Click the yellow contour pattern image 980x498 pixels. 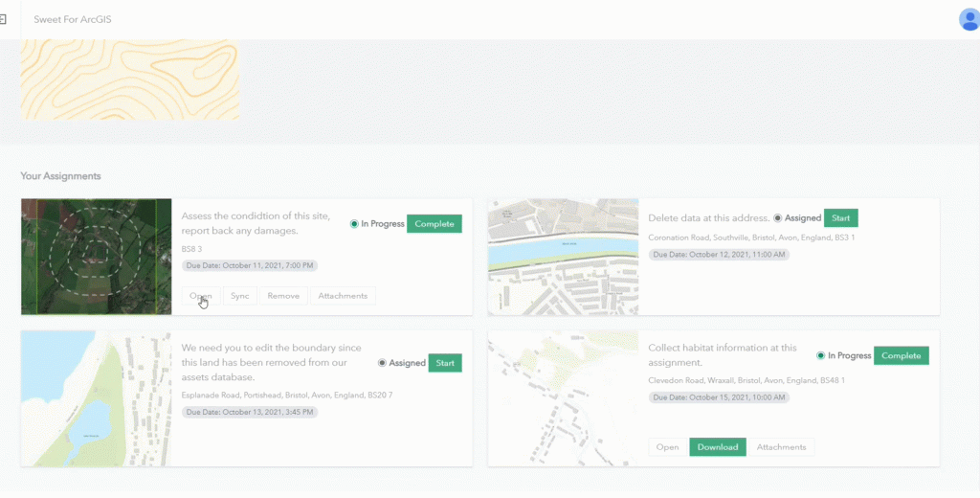click(130, 79)
